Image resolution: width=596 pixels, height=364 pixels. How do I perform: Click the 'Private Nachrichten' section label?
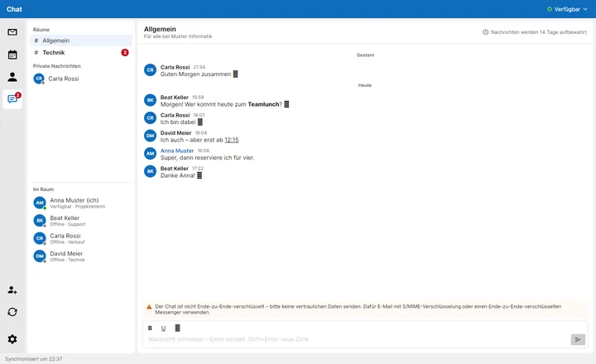[x=56, y=66]
